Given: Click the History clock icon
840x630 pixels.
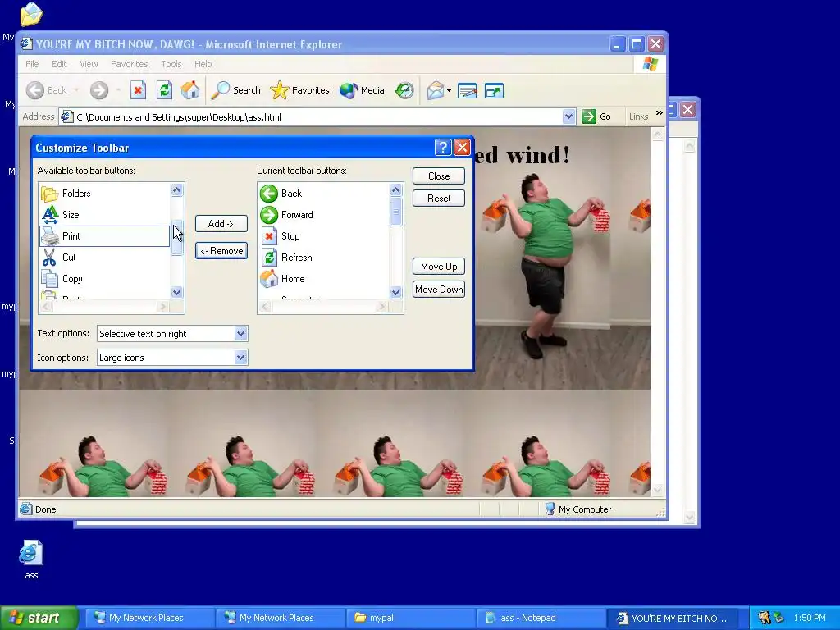Looking at the screenshot, I should [404, 90].
